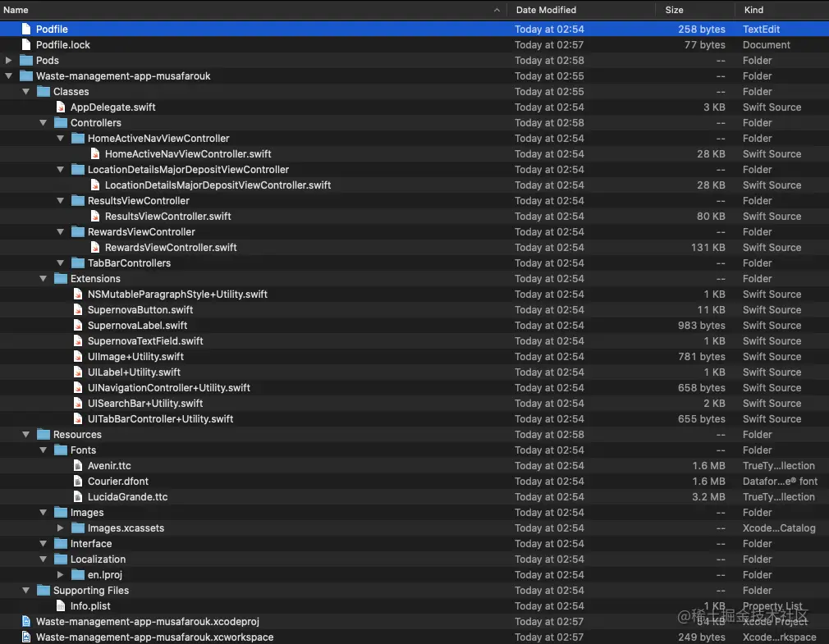
Task: Click the UIImage+Utility.swift file icon
Action: point(78,357)
